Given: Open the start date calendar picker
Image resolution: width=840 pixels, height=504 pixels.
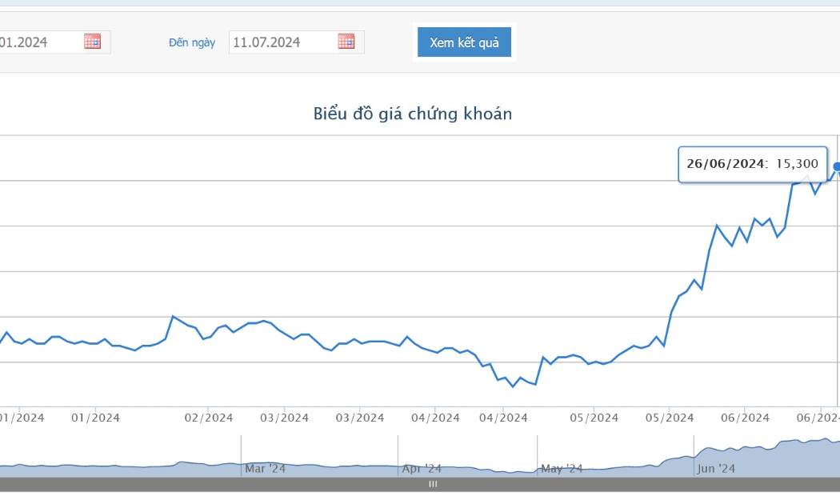Looking at the screenshot, I should coord(92,42).
